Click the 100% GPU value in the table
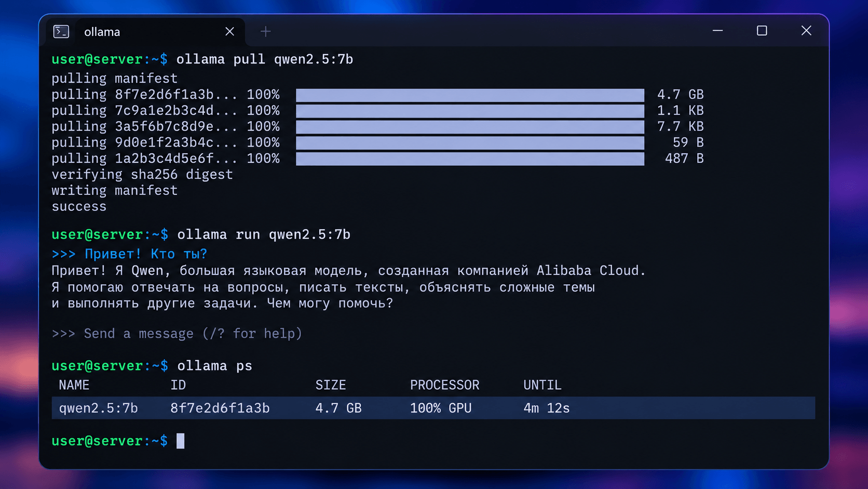This screenshot has height=489, width=868. point(441,408)
